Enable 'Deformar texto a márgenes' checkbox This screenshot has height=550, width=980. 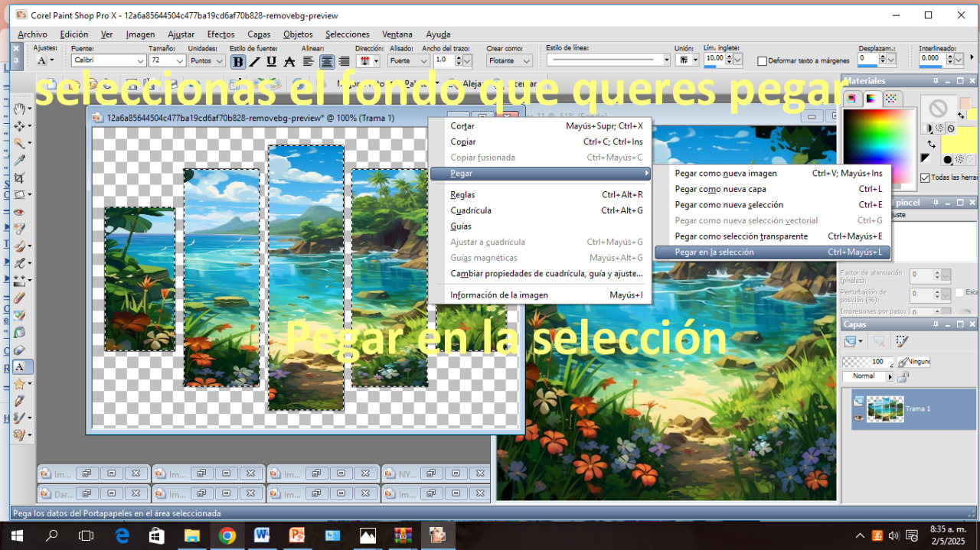pyautogui.click(x=762, y=61)
